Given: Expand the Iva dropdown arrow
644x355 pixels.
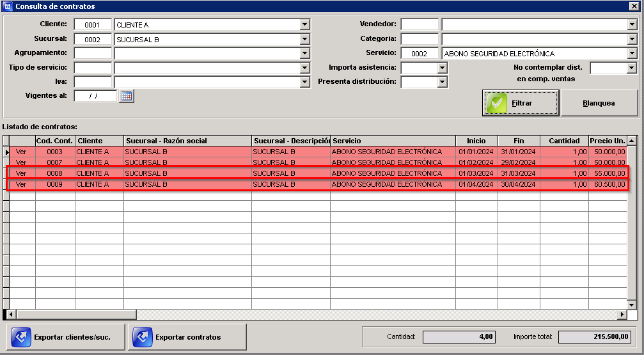Looking at the screenshot, I should coord(304,82).
